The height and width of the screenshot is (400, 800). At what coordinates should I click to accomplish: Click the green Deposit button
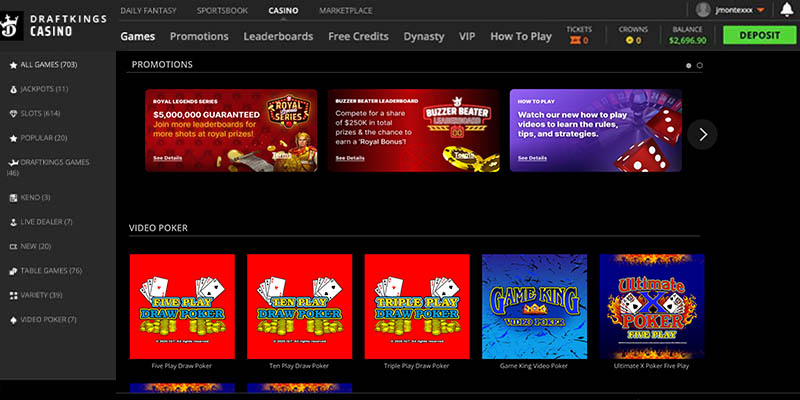[x=760, y=35]
